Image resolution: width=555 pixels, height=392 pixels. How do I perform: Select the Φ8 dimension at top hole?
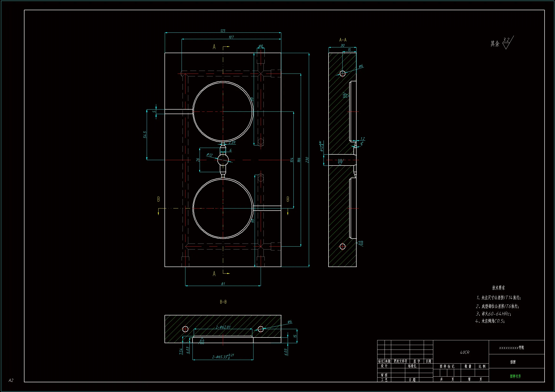260,46
